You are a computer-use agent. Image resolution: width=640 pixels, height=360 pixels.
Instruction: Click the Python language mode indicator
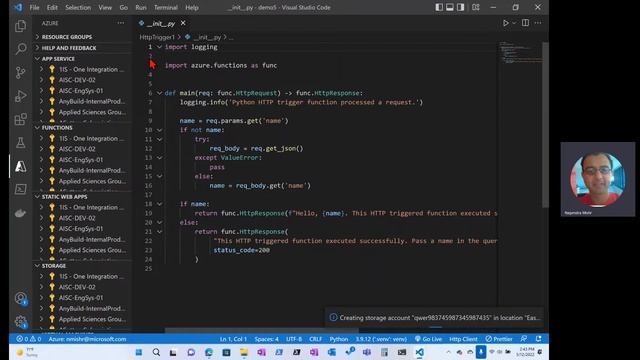click(339, 339)
